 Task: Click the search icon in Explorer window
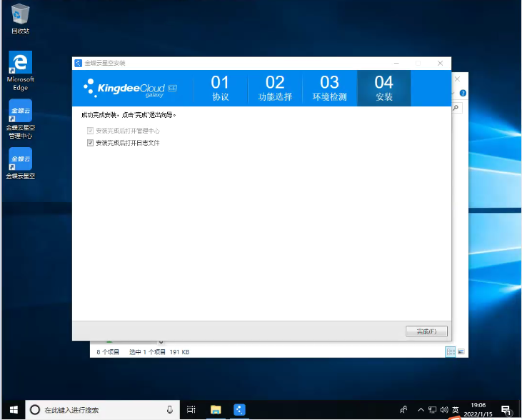pos(456,108)
